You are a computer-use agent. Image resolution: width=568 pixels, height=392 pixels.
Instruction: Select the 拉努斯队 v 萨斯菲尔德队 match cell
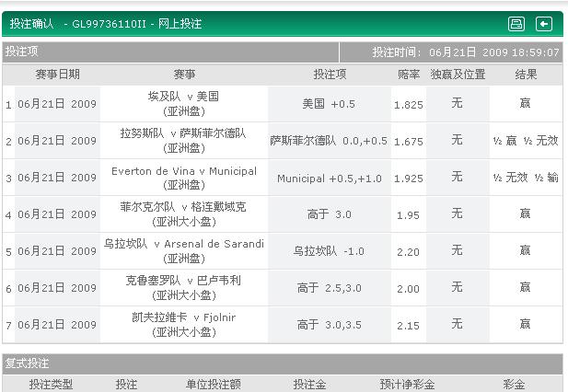184,141
